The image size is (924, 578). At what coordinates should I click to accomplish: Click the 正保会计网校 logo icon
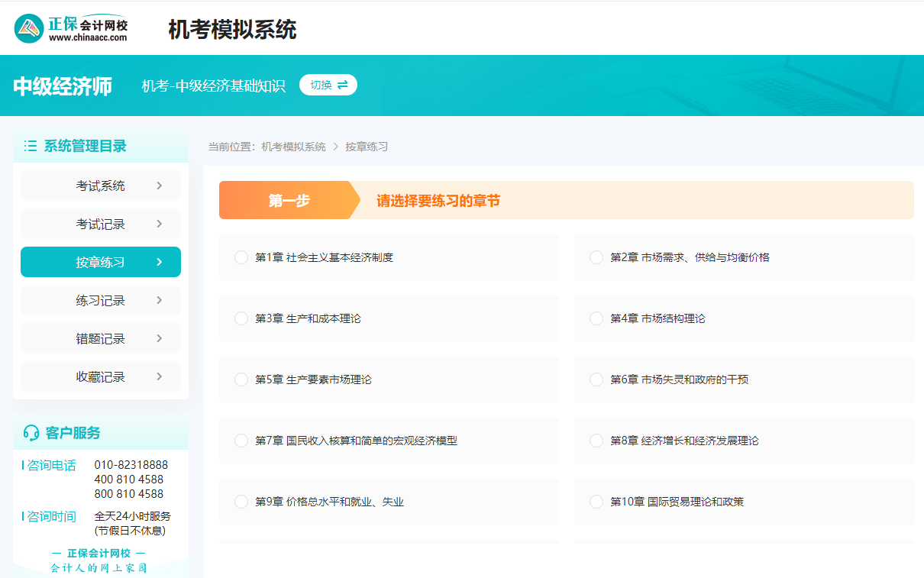(x=28, y=27)
